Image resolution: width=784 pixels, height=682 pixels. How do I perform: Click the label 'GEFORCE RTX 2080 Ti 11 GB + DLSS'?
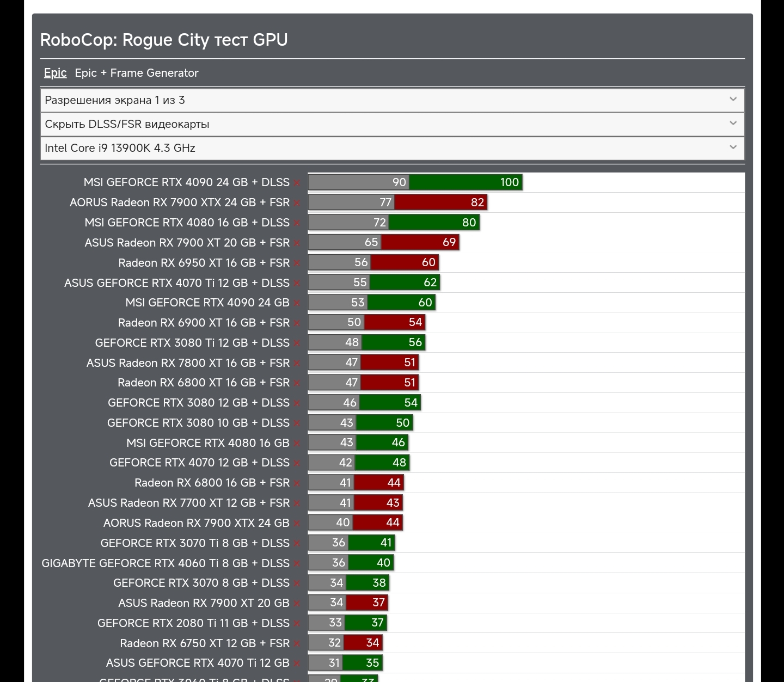pos(194,623)
